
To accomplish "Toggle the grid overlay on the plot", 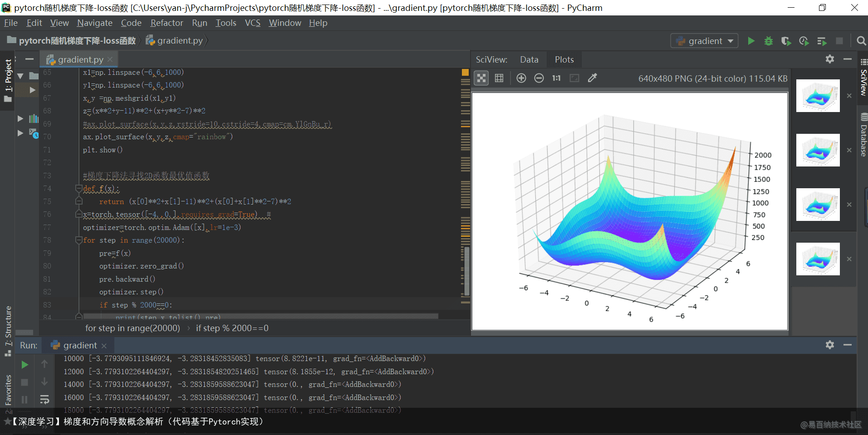I will coord(499,78).
